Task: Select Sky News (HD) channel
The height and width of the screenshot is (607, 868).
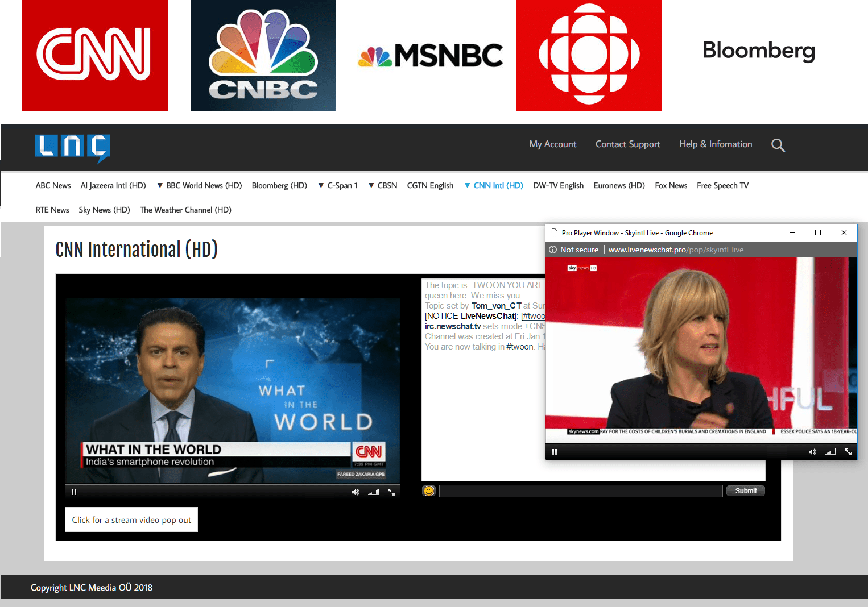Action: (x=104, y=210)
